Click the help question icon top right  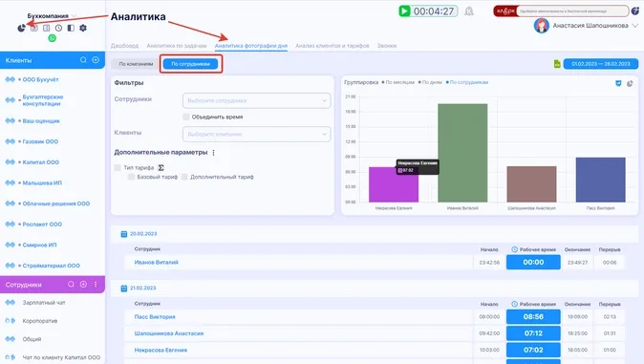point(635,11)
